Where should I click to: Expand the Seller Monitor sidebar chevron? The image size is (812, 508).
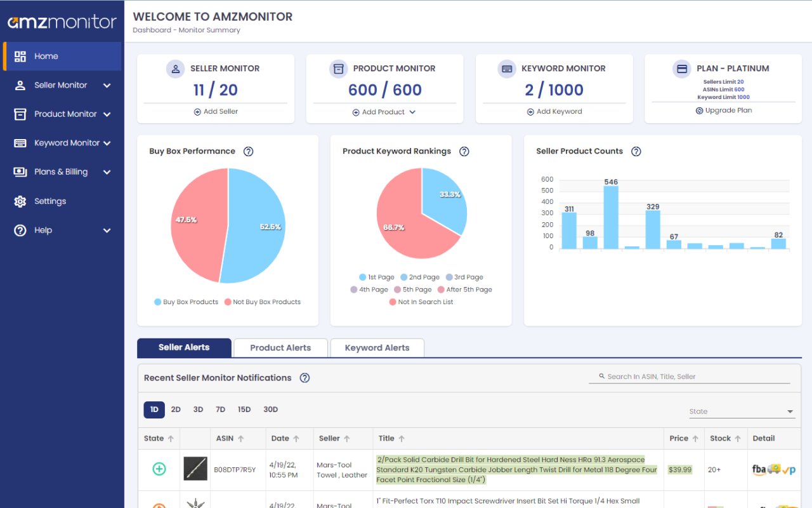tap(107, 85)
